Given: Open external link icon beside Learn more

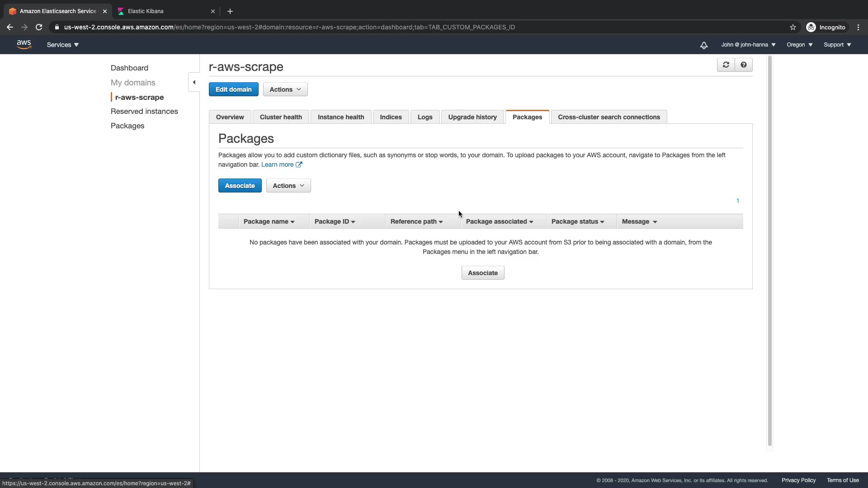Looking at the screenshot, I should 299,164.
